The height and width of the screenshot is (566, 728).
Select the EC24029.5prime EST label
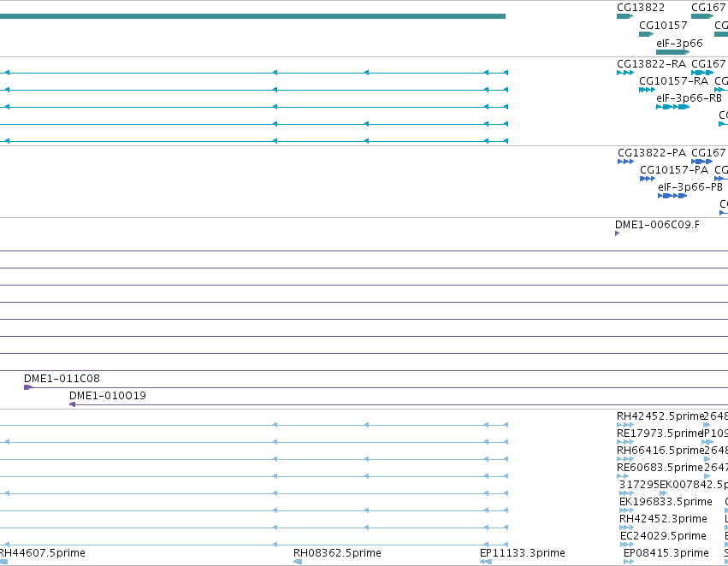tap(663, 536)
